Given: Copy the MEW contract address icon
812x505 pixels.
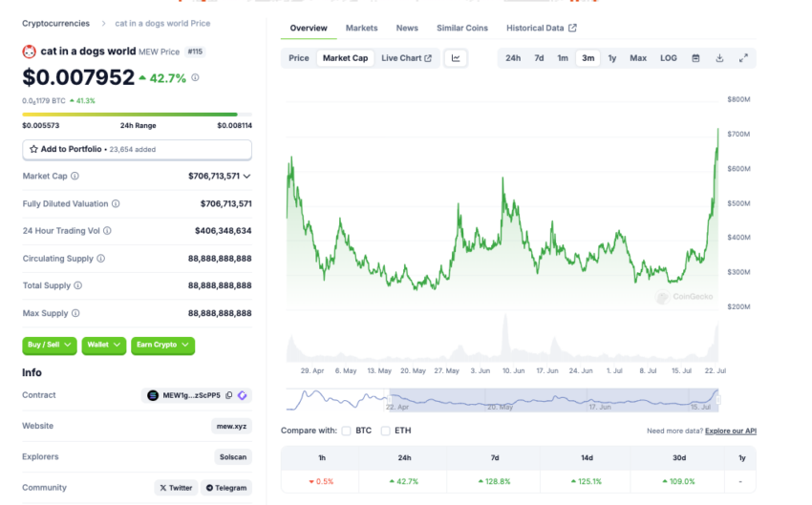Looking at the screenshot, I should [x=229, y=395].
